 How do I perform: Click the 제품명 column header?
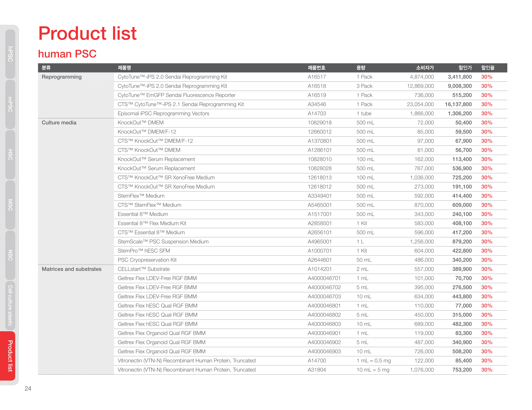[124, 68]
